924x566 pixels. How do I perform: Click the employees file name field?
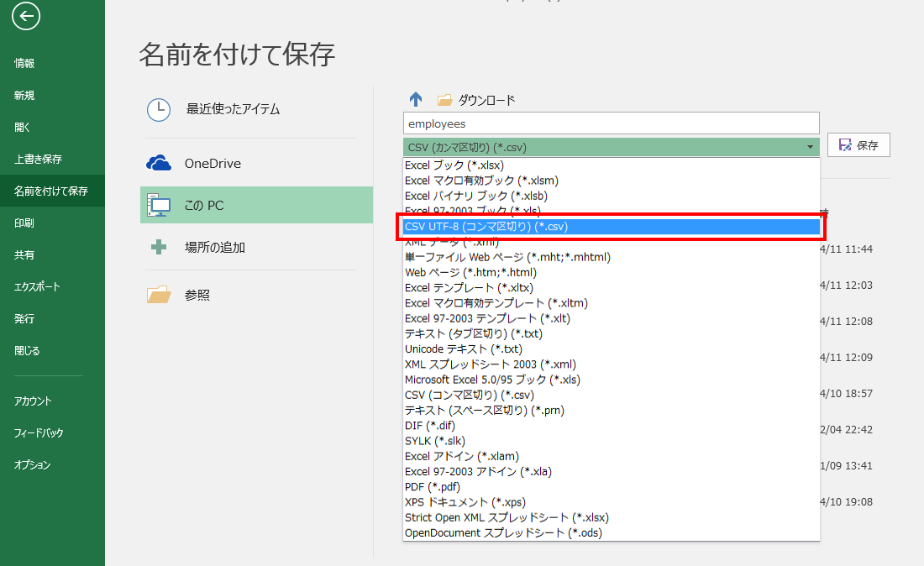tap(611, 123)
